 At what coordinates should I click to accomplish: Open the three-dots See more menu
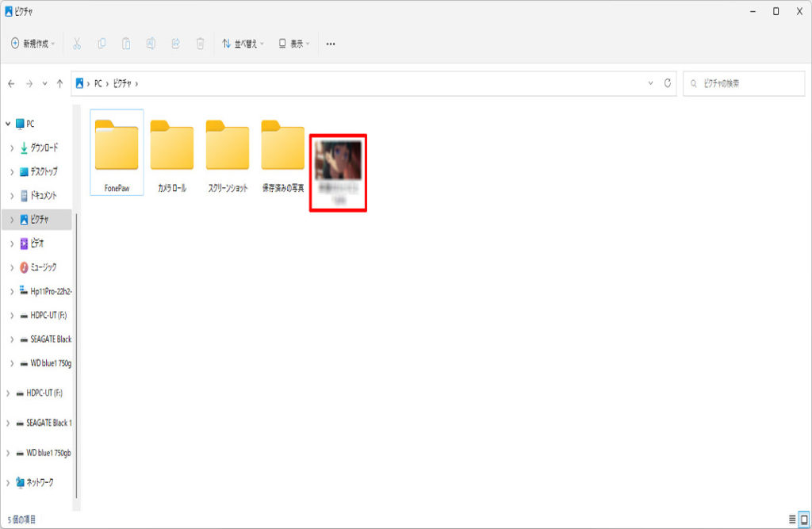[331, 44]
